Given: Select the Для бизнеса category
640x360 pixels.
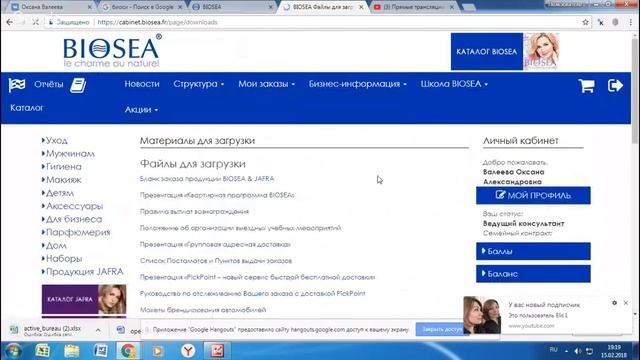Looking at the screenshot, I should (74, 219).
